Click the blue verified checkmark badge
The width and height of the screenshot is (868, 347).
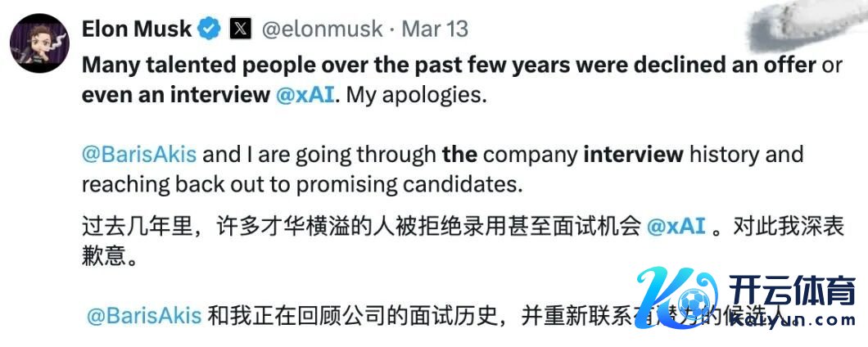(210, 29)
